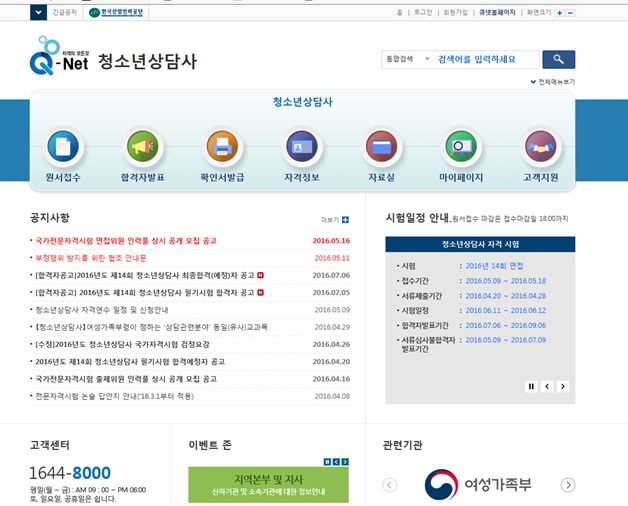Open the 합격자발표 megaphone icon

(143, 146)
